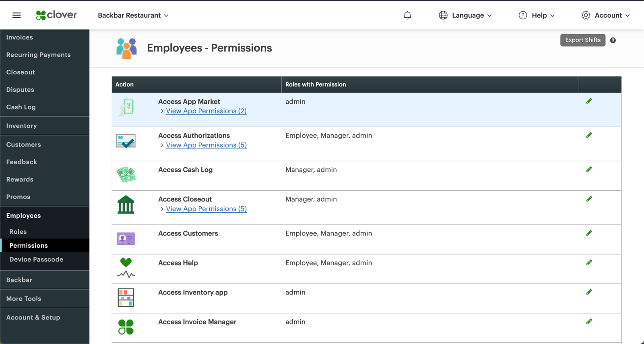Select Device Passcode in the sidebar

coord(36,260)
